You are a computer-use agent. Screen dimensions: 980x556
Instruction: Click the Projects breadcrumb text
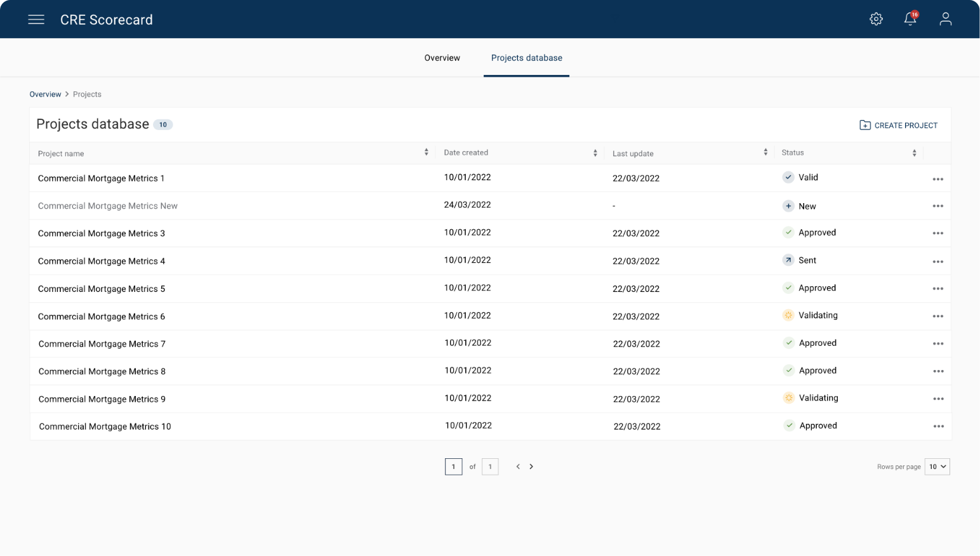pos(87,94)
